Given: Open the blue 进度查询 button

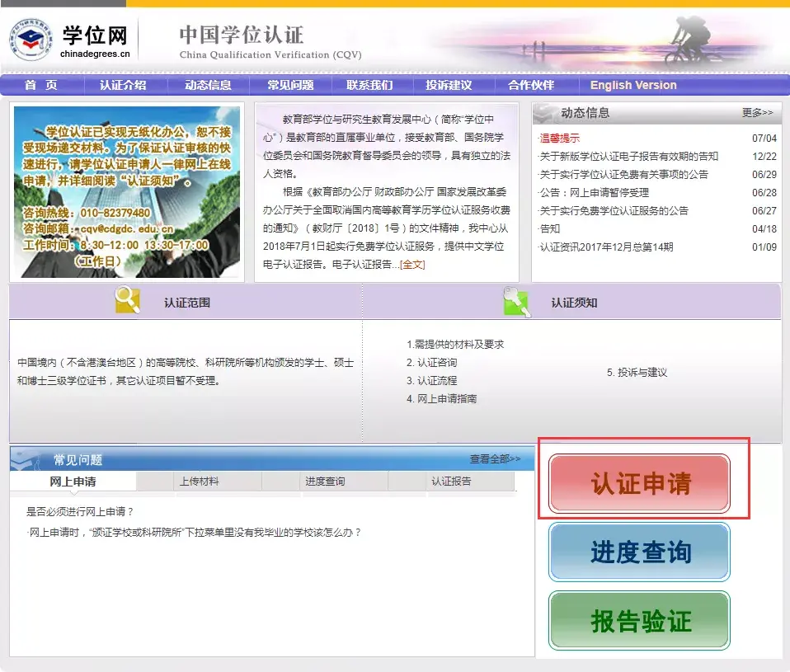Looking at the screenshot, I should [x=639, y=551].
